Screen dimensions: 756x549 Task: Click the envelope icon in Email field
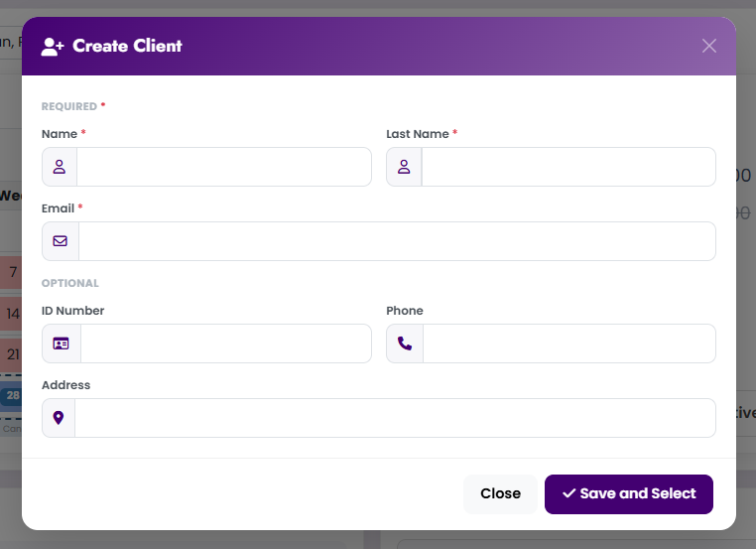coord(61,241)
